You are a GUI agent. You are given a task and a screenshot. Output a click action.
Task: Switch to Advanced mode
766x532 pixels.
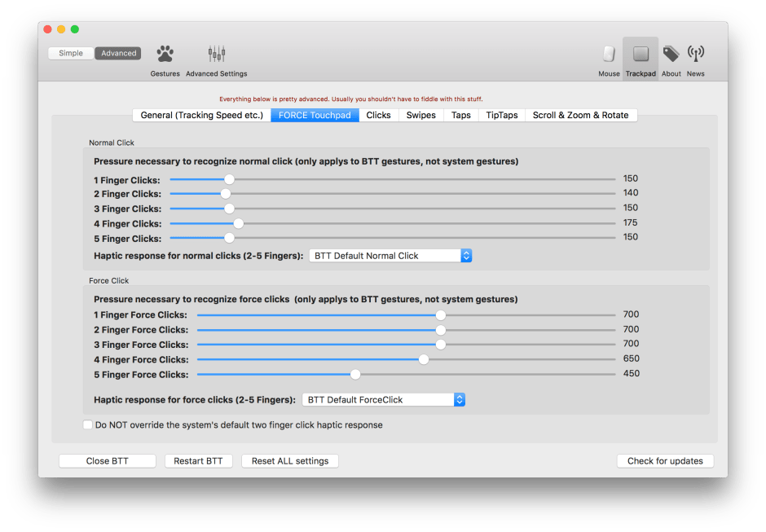click(x=118, y=54)
